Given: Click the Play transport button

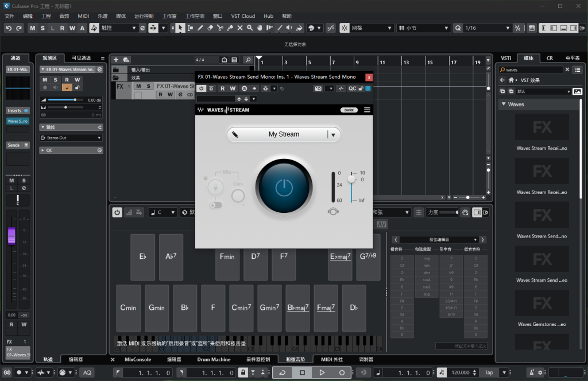Looking at the screenshot, I should pos(322,372).
